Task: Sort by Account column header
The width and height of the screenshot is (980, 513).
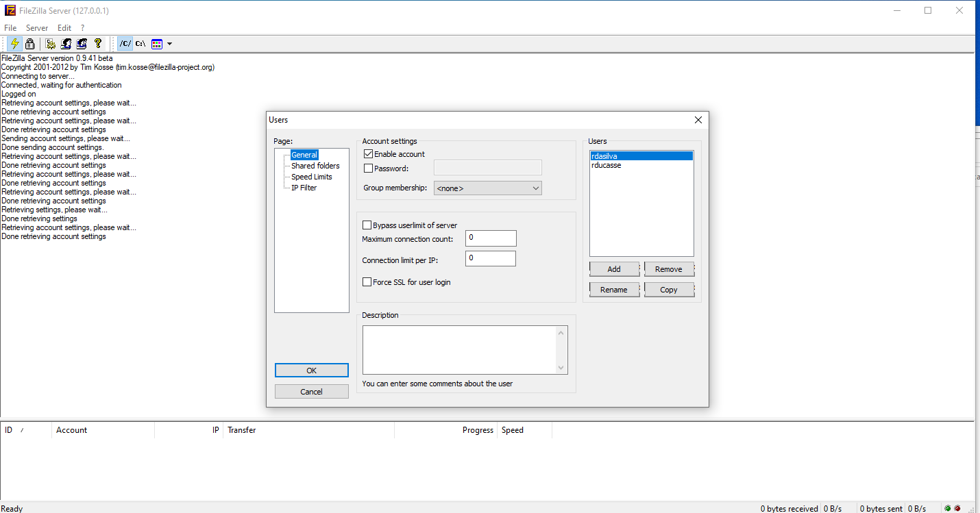Action: (x=103, y=430)
